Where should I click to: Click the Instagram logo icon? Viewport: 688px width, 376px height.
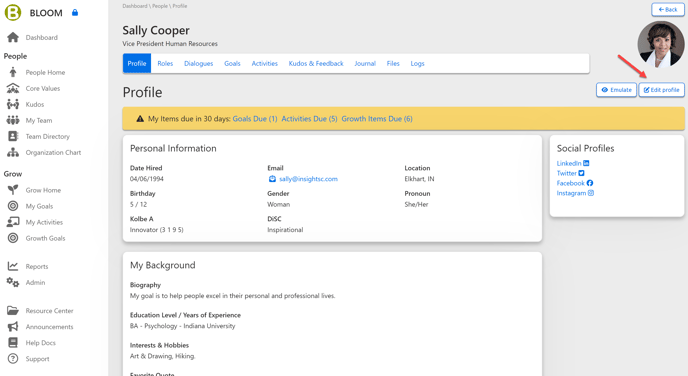click(591, 193)
